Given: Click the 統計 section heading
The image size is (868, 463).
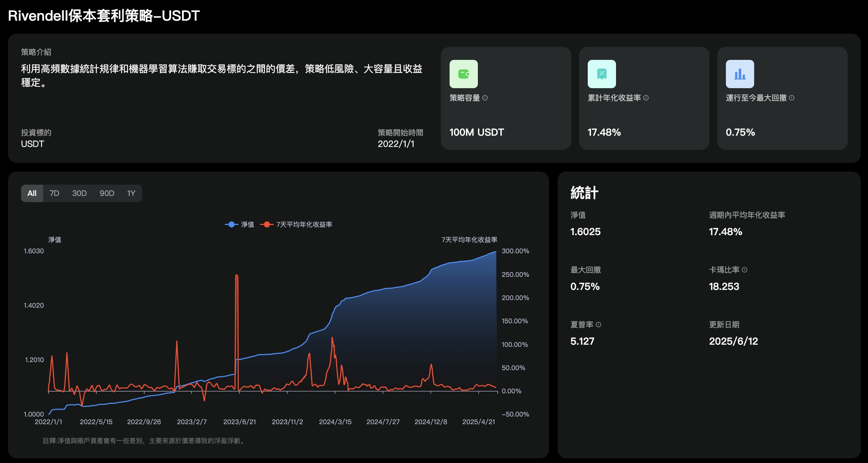Looking at the screenshot, I should (584, 193).
